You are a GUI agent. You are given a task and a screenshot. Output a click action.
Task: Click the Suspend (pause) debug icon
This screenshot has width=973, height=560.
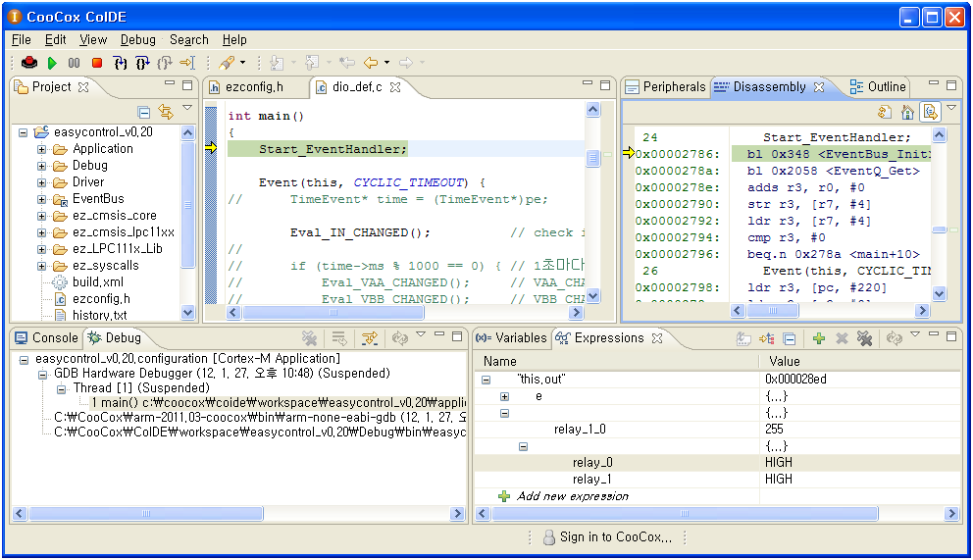[74, 63]
